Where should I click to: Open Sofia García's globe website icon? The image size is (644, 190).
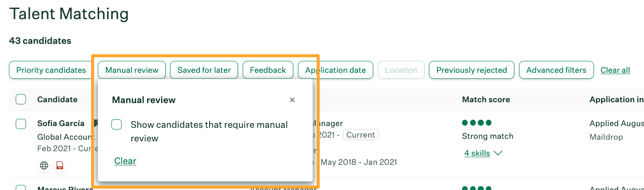(x=44, y=166)
